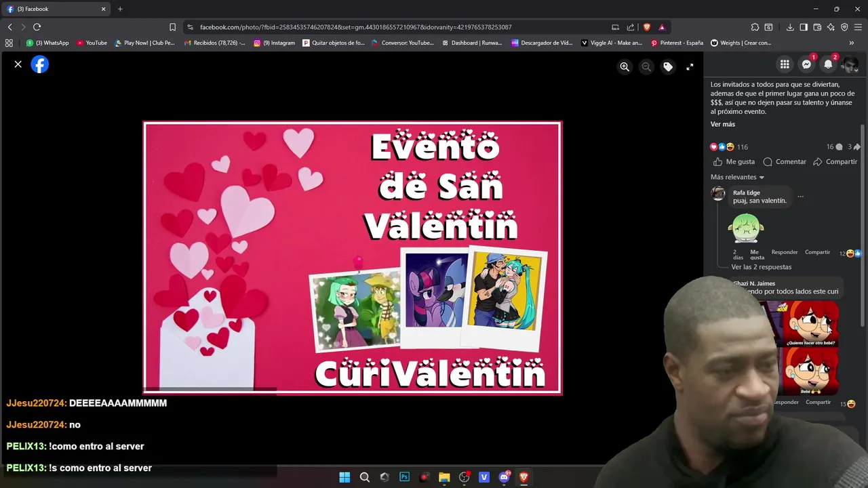Screen dimensions: 868x488
Task: Open Leo AI sparkle icon
Action: [831, 27]
